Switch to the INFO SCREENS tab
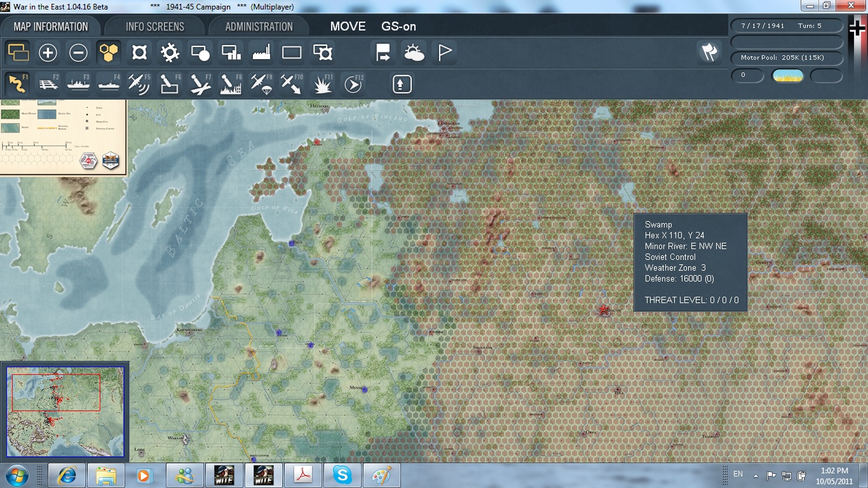Screen dimensions: 868x488 155,27
